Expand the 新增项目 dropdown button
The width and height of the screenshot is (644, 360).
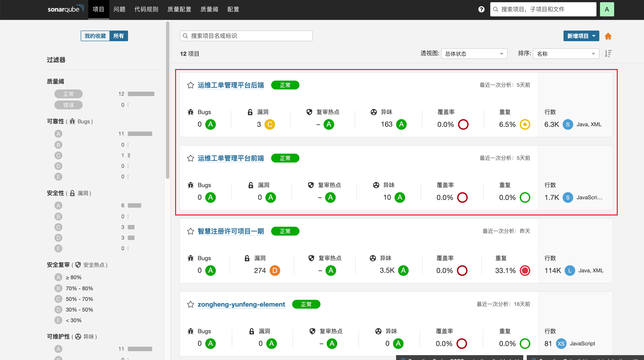click(581, 36)
